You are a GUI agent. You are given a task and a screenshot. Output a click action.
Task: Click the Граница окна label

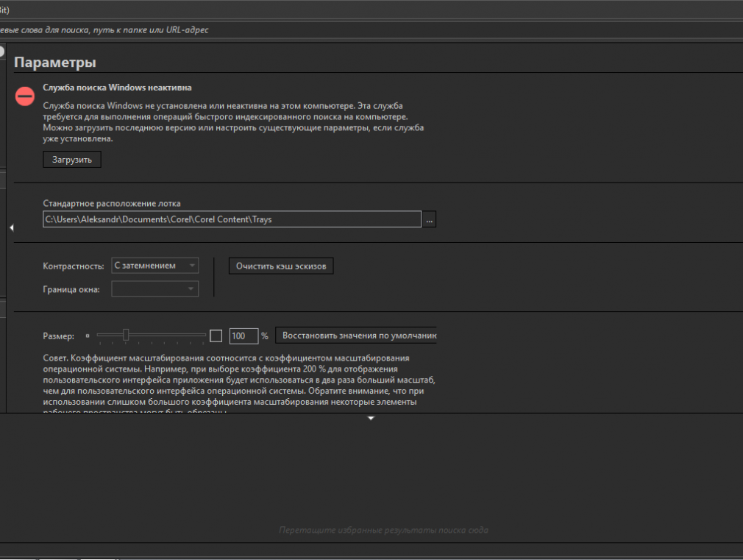click(x=71, y=289)
